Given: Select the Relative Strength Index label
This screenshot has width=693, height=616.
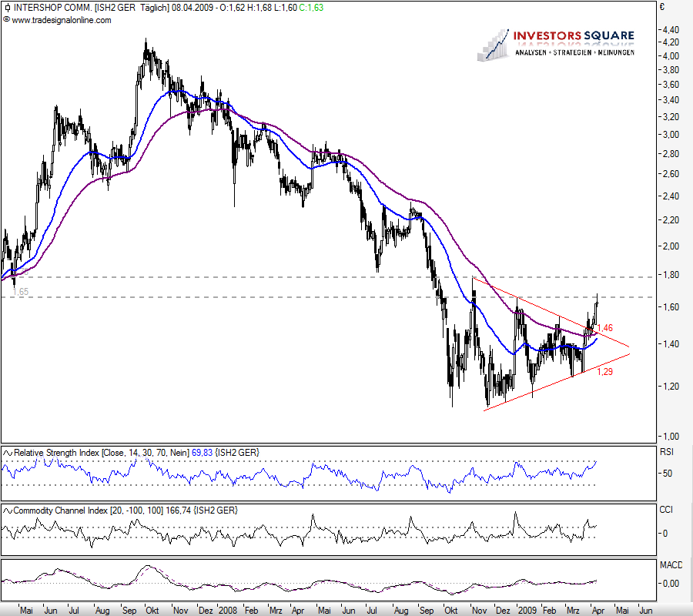Looking at the screenshot, I should pos(56,453).
